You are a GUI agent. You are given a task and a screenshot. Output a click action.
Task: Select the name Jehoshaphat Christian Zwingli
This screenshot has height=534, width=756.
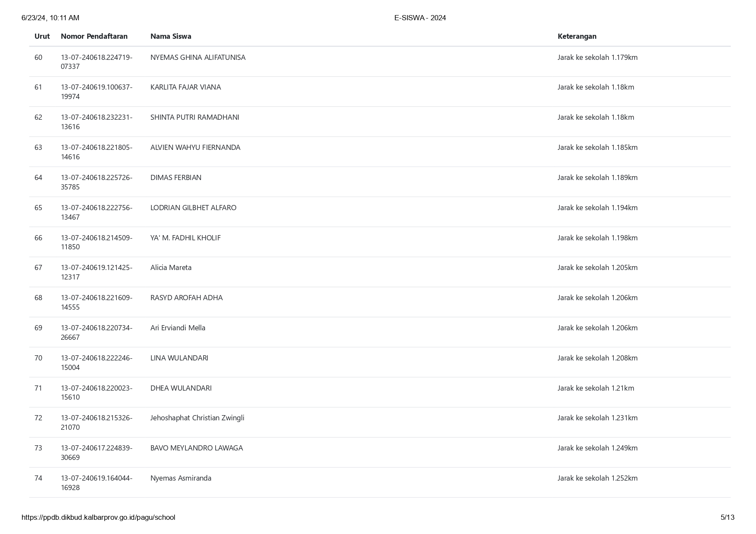click(x=197, y=418)
